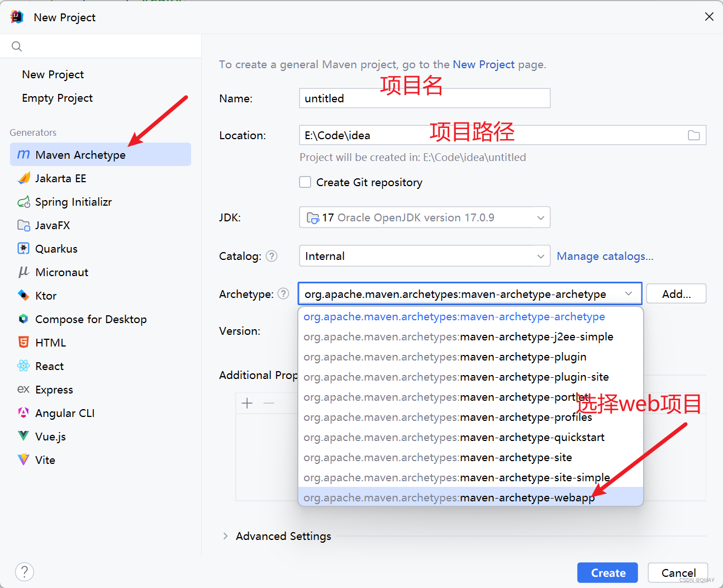Image resolution: width=723 pixels, height=588 pixels.
Task: Select Spring Initializr generator
Action: [x=101, y=202]
